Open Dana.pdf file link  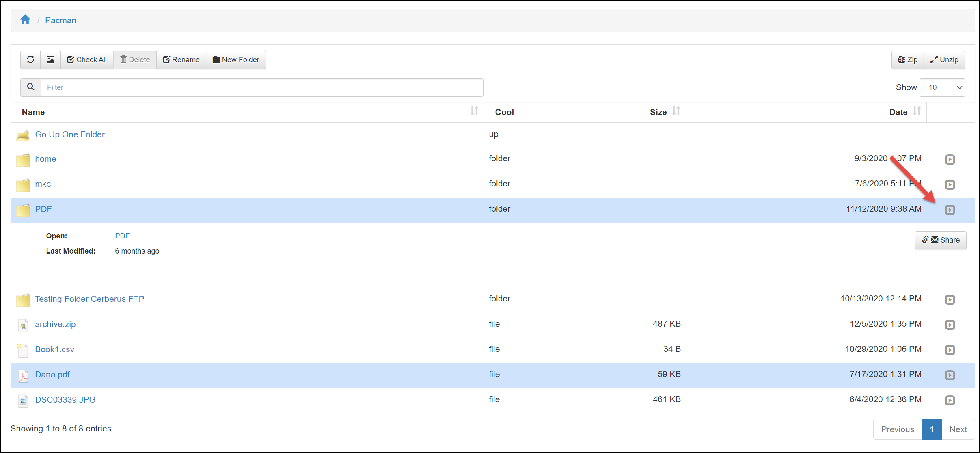(52, 375)
